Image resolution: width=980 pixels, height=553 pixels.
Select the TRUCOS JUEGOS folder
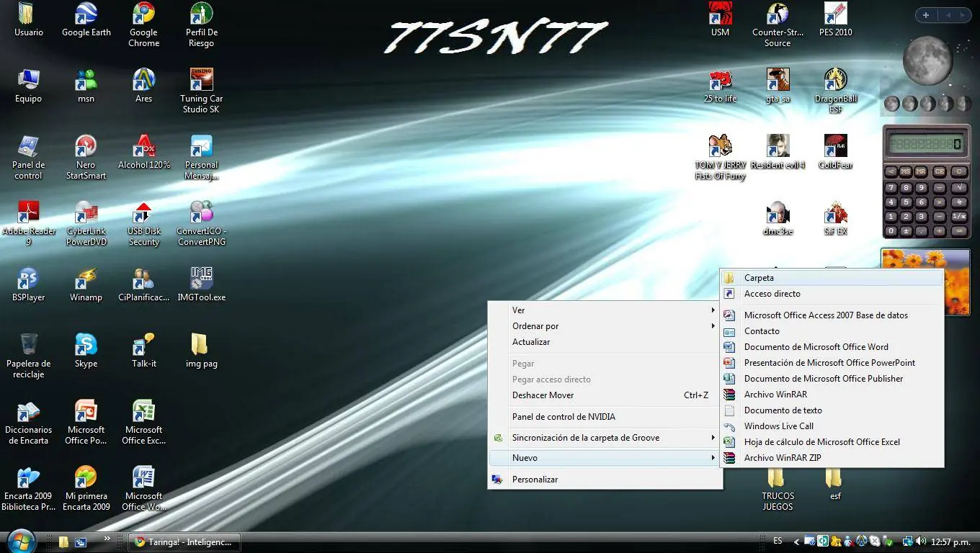coord(778,488)
